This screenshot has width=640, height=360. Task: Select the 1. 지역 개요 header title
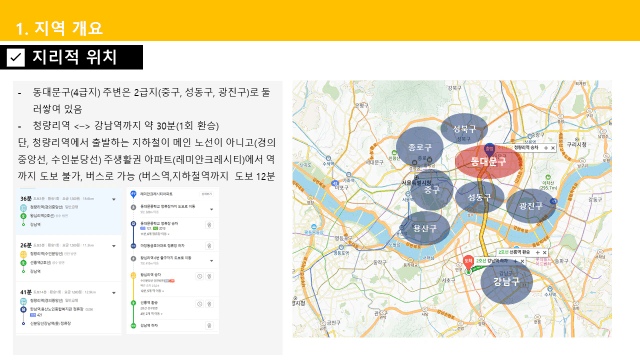coord(59,29)
